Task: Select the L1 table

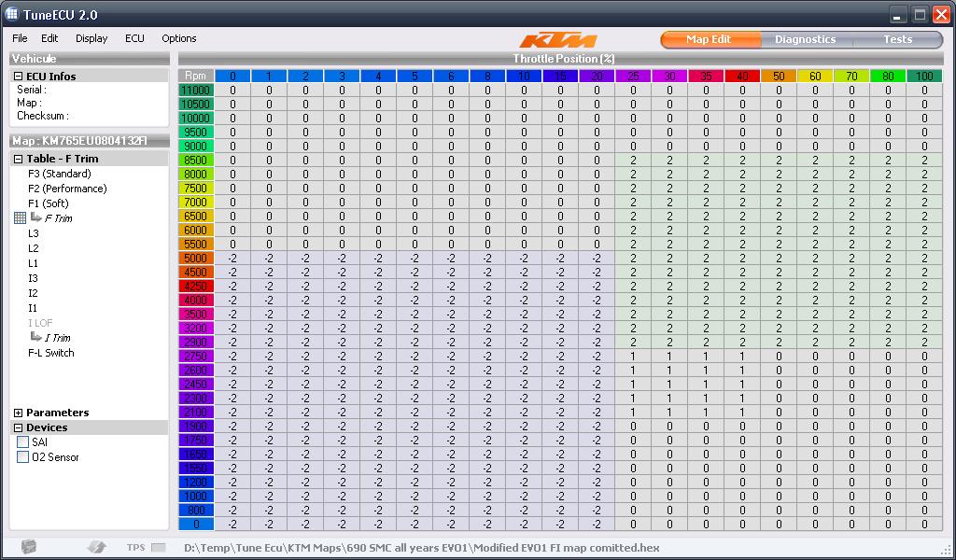Action: click(33, 263)
